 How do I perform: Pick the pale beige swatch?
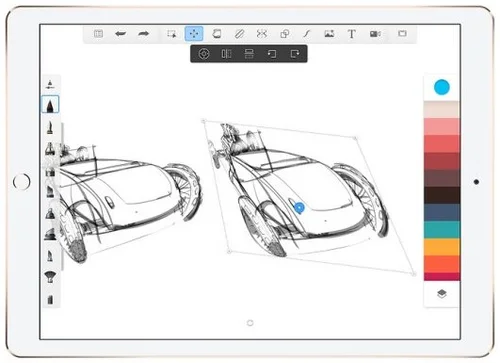point(442,110)
